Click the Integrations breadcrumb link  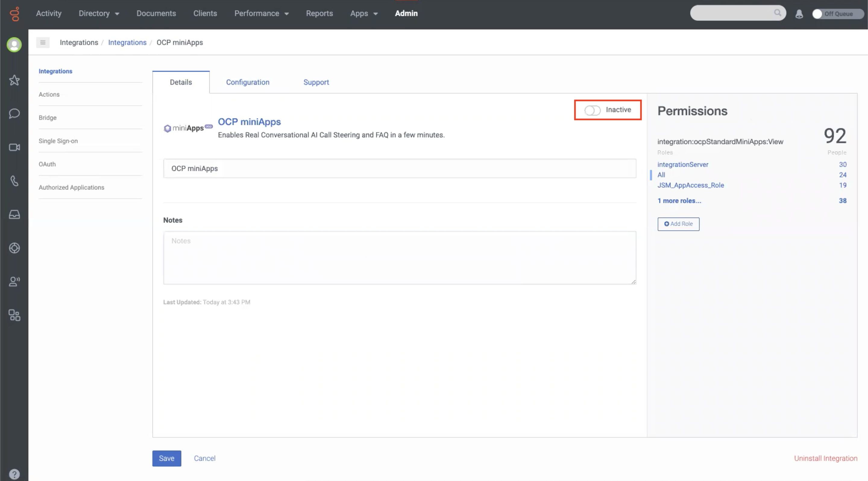[x=127, y=42]
